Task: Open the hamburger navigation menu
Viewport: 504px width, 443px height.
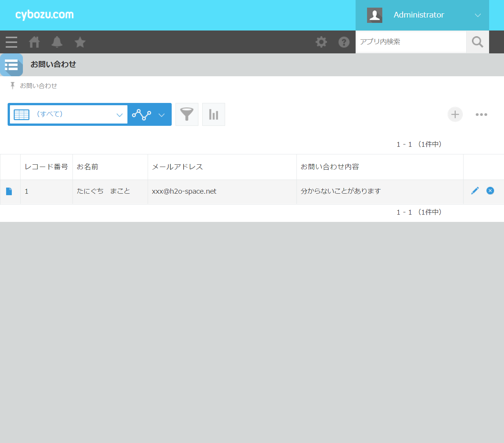Action: 11,42
